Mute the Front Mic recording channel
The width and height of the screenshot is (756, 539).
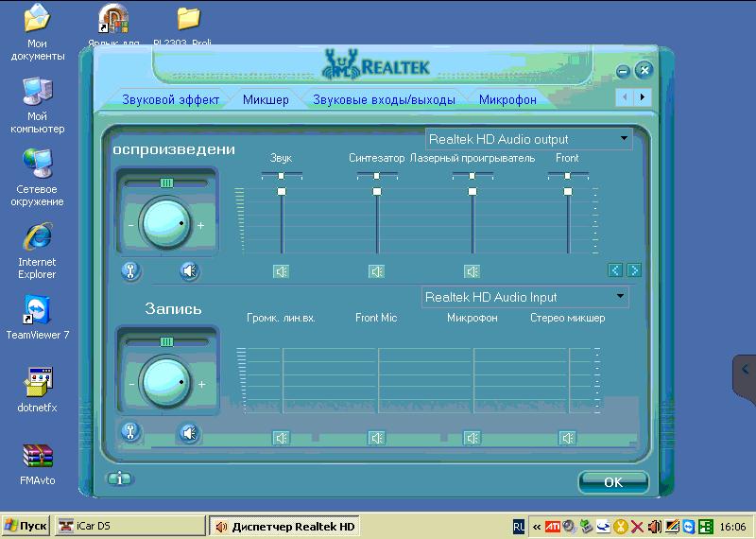[377, 438]
